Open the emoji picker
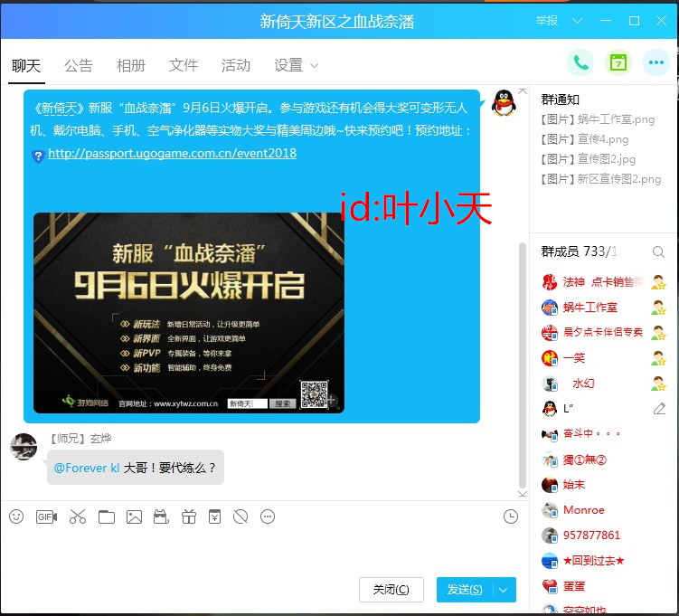Image resolution: width=679 pixels, height=616 pixels. click(x=16, y=516)
